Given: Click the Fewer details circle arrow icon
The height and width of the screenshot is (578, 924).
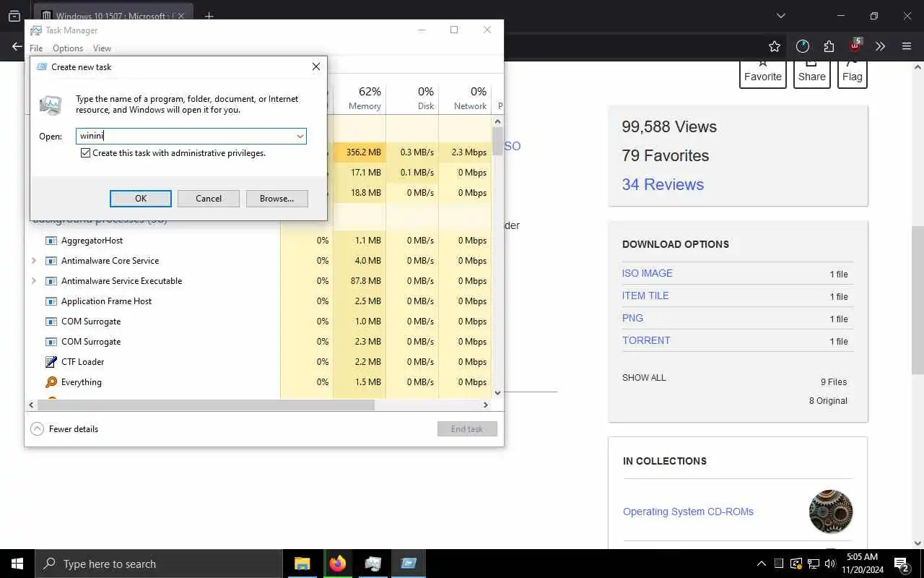Looking at the screenshot, I should (37, 429).
